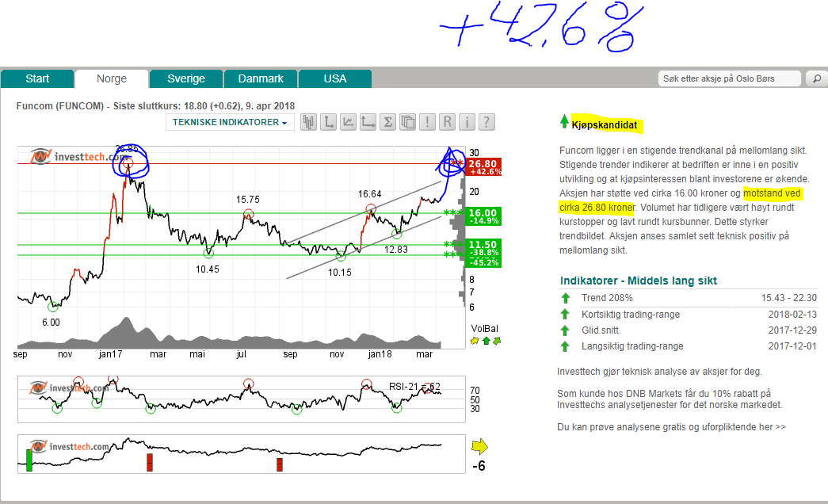Switch to the USA tab
Viewport: 828px width, 504px height.
pyautogui.click(x=335, y=78)
